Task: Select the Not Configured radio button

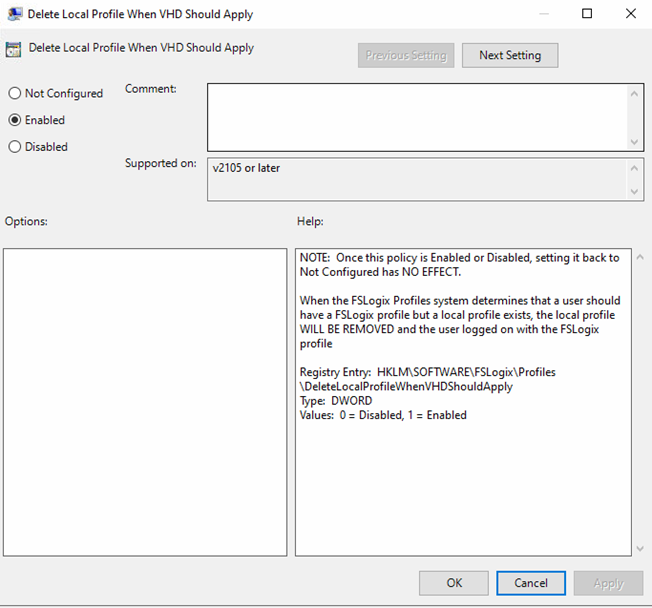Action: (x=15, y=93)
